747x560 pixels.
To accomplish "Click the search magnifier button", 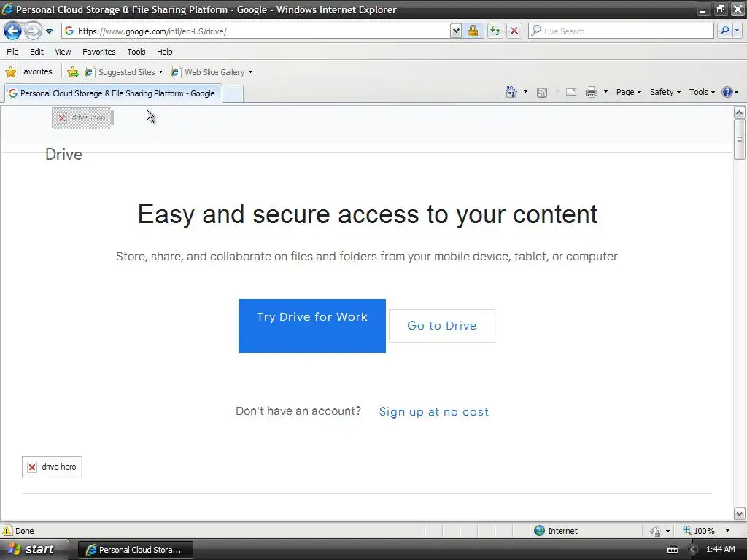I will 724,31.
